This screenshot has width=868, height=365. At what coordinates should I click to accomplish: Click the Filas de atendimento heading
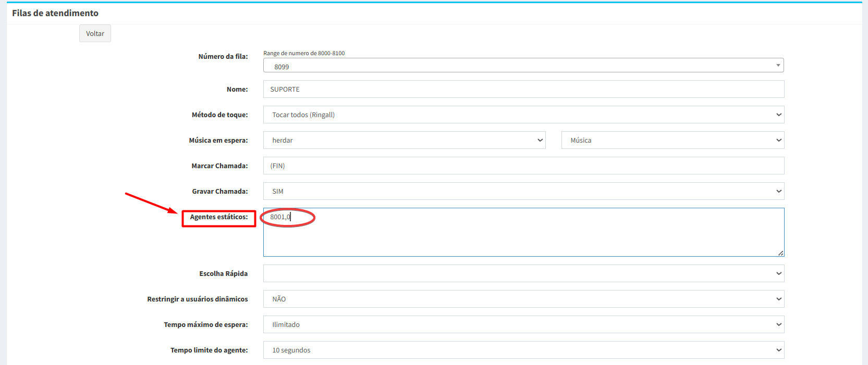coord(55,13)
